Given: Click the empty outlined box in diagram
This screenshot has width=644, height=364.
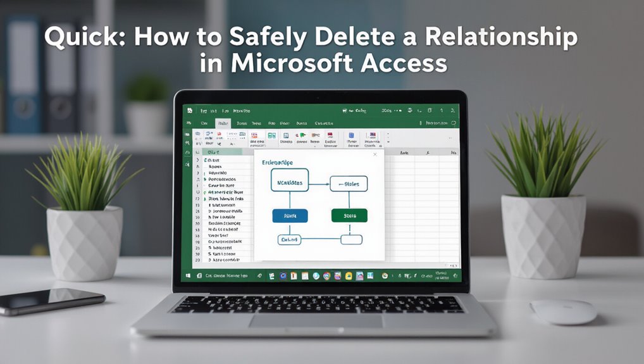Looking at the screenshot, I should coord(352,239).
